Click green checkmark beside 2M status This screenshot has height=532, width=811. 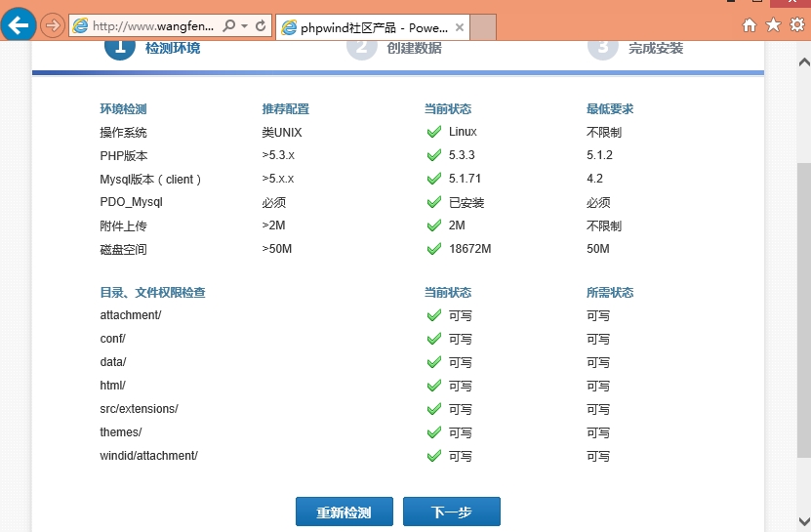click(434, 225)
